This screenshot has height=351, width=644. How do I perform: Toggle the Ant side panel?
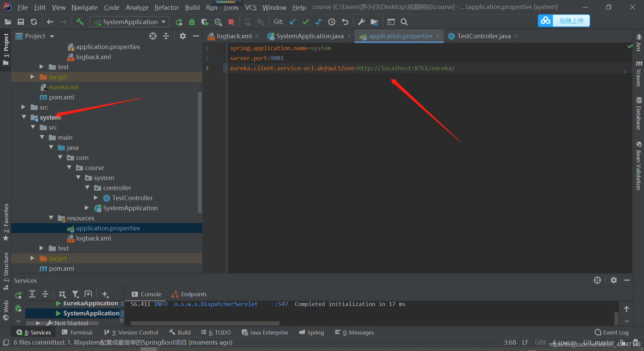(x=639, y=43)
